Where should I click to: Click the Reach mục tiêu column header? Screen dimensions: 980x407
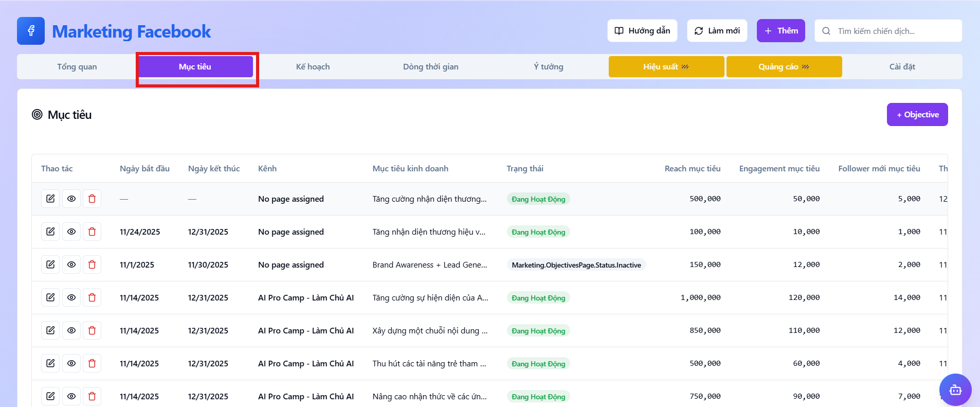(x=693, y=169)
